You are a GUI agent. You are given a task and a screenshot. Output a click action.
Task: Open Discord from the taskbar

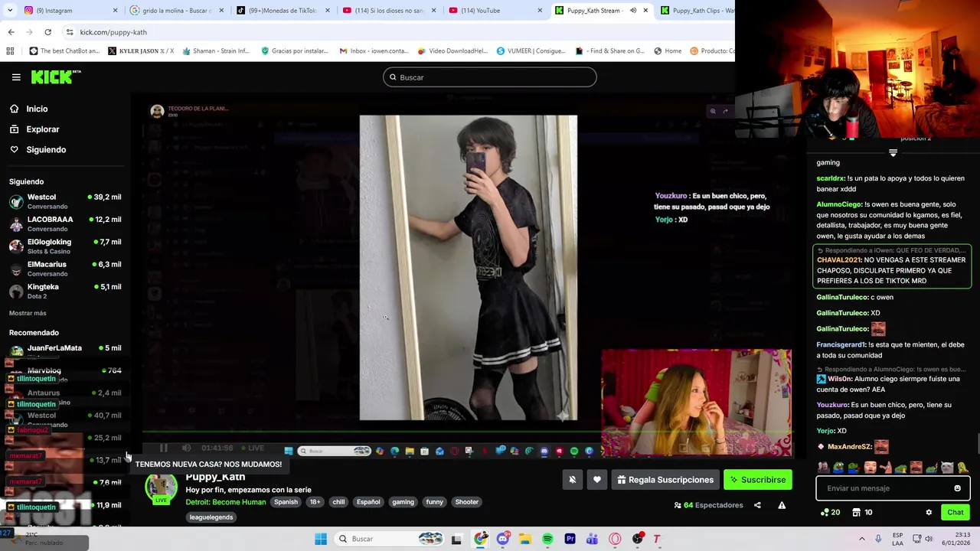503,539
